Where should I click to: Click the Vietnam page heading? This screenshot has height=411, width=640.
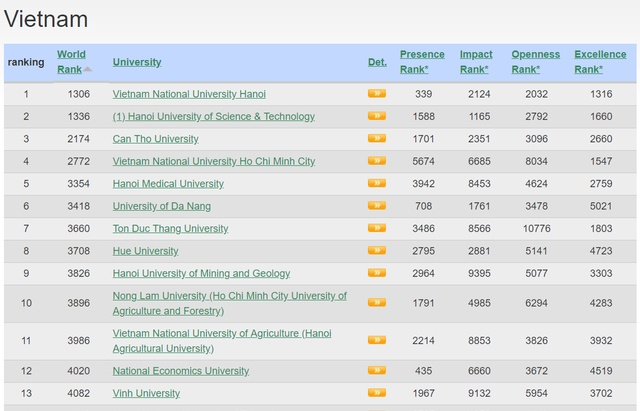pos(46,19)
